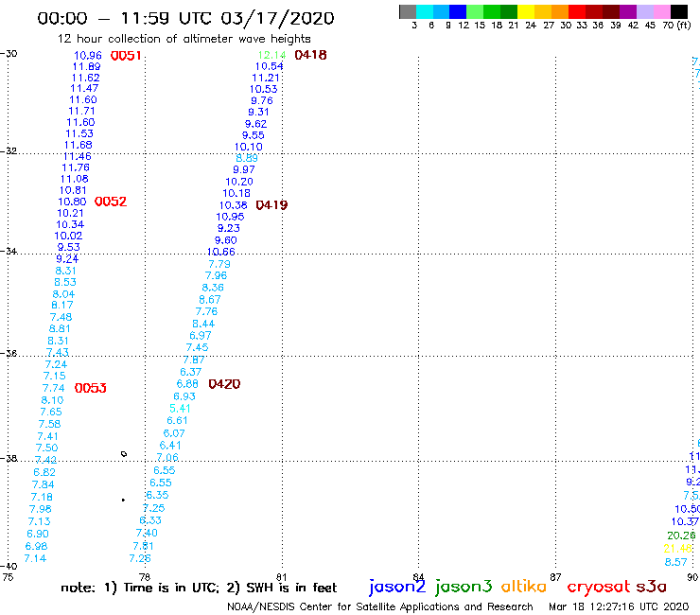Click wave height value 10.80

click(72, 202)
